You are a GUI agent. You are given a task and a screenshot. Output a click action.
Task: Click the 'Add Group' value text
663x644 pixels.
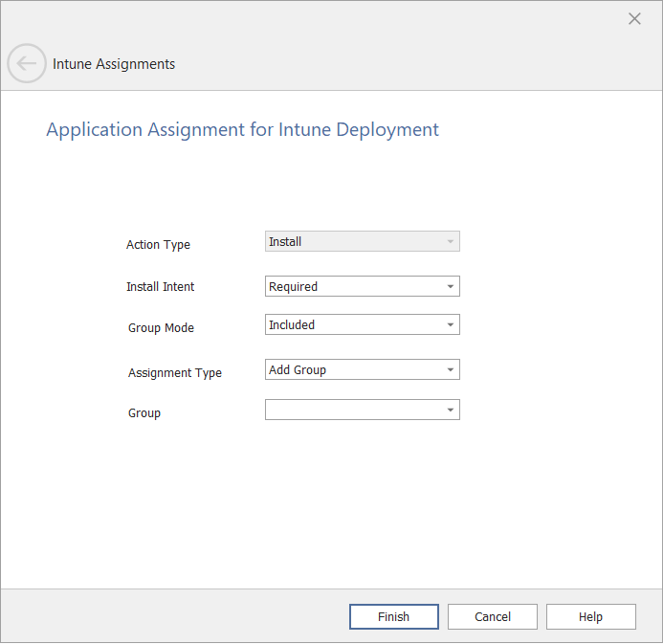click(x=298, y=370)
